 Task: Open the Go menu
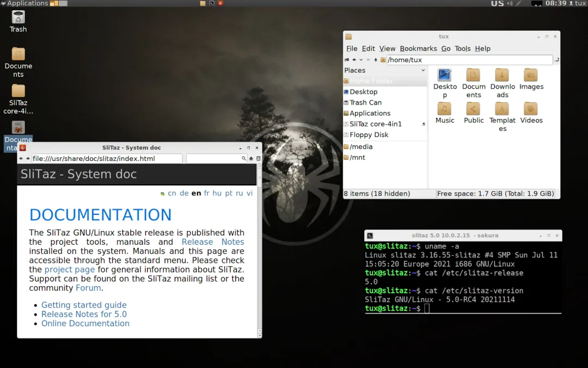coord(445,49)
